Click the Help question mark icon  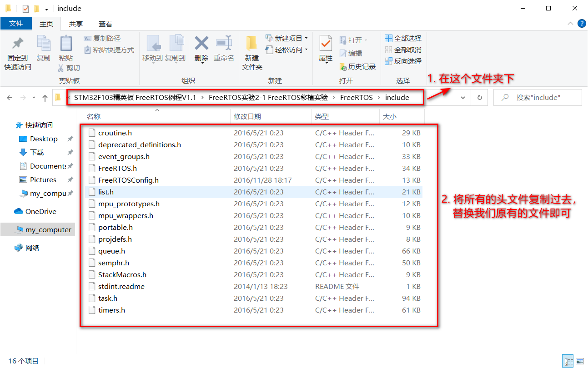click(581, 24)
